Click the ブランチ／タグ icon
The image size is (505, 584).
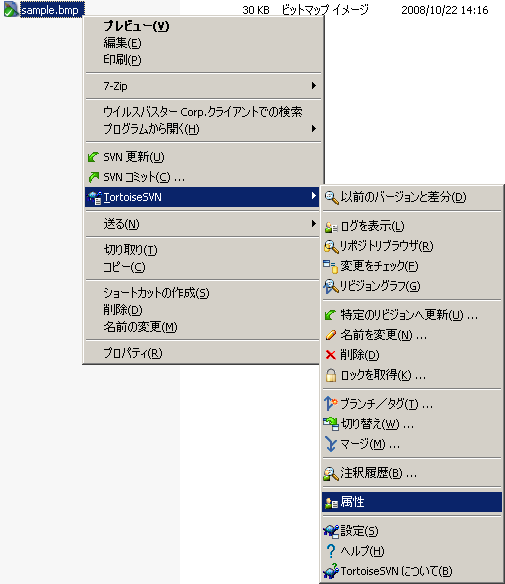click(330, 404)
